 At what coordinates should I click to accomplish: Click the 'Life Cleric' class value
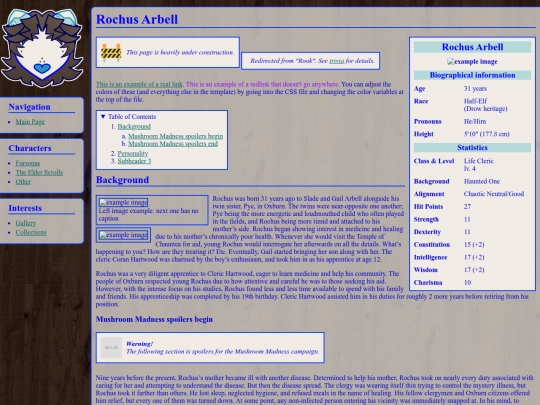coord(478,161)
